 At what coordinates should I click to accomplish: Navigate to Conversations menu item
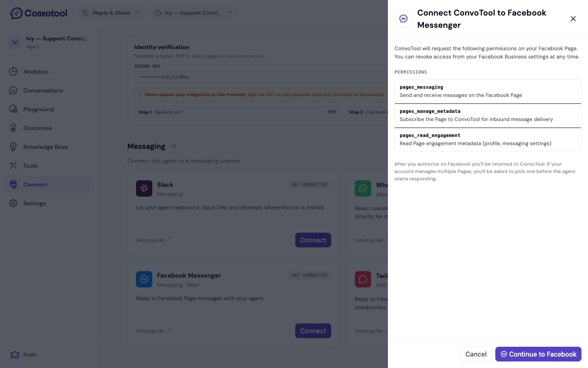pos(49,90)
